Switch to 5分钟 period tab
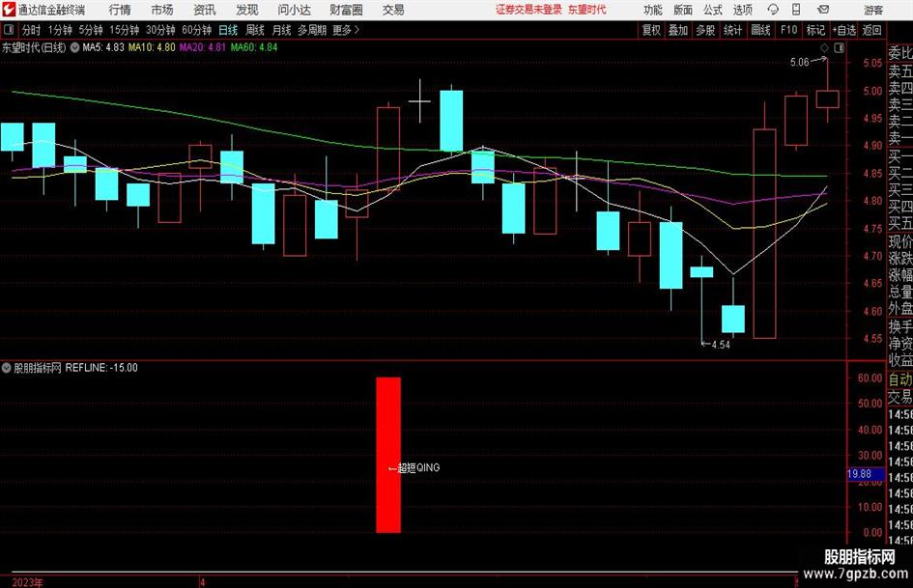 tap(91, 30)
